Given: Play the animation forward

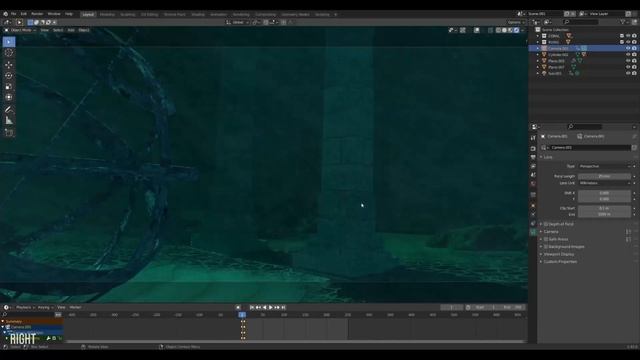Looking at the screenshot, I should click(270, 307).
